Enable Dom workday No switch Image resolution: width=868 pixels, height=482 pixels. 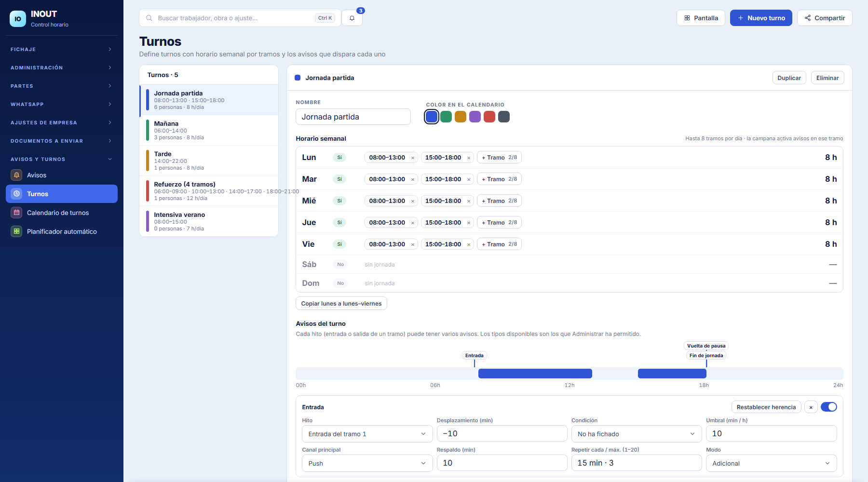pos(340,283)
